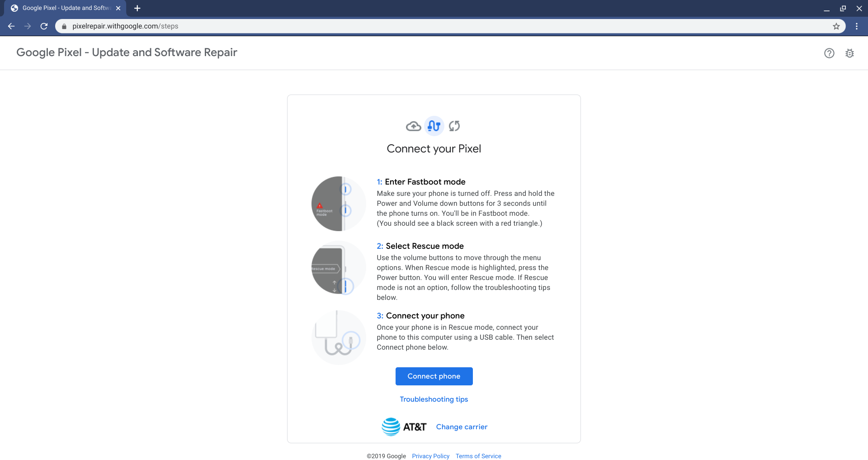Click the Fastboot mode illustration
The width and height of the screenshot is (868, 460).
pyautogui.click(x=339, y=204)
